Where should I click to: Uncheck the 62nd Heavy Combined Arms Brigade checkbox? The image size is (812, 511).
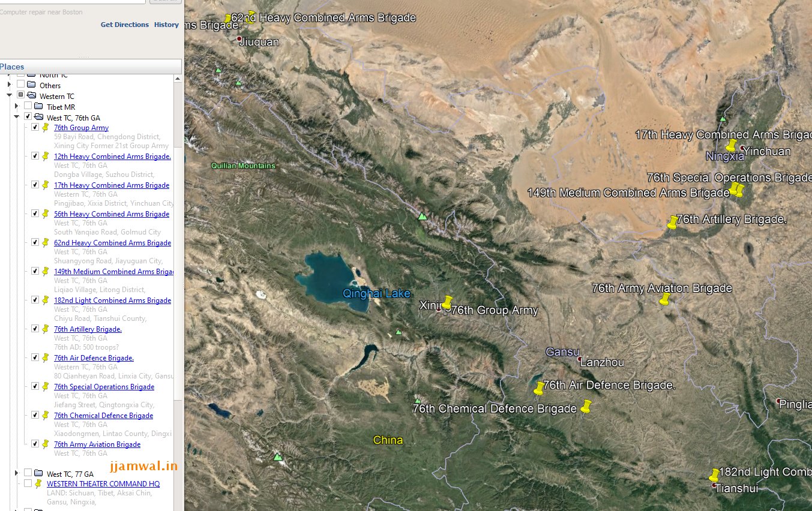point(35,242)
